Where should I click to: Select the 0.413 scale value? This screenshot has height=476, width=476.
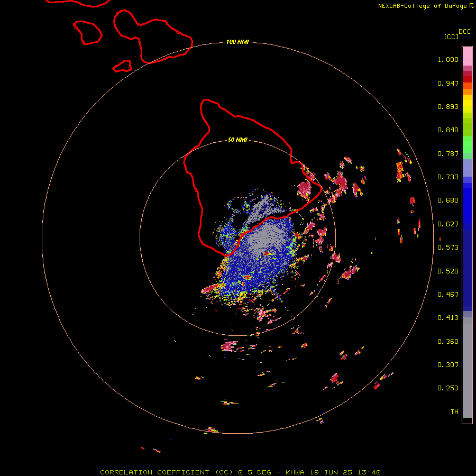[448, 318]
